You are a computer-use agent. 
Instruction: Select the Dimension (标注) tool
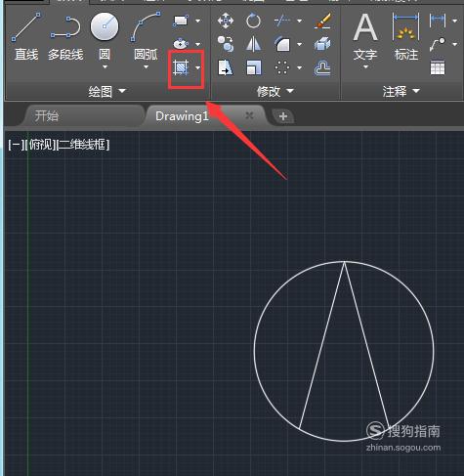click(x=406, y=36)
